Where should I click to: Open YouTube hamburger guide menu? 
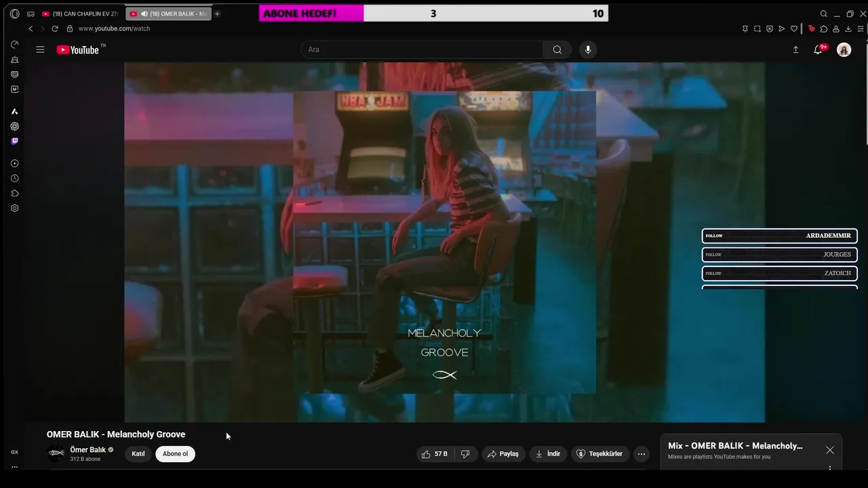click(x=40, y=49)
